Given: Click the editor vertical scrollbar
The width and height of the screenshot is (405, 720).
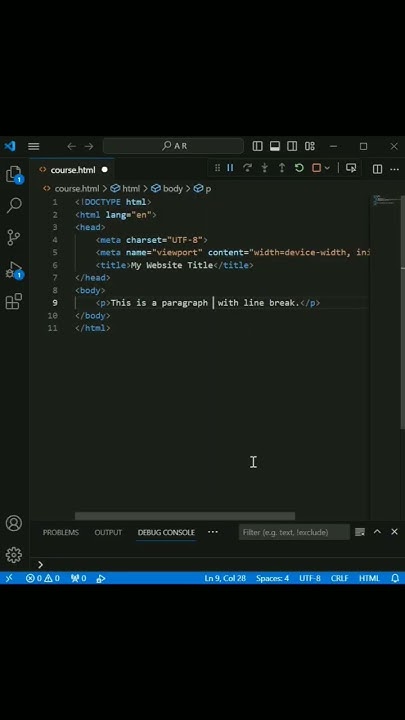Looking at the screenshot, I should point(403,312).
